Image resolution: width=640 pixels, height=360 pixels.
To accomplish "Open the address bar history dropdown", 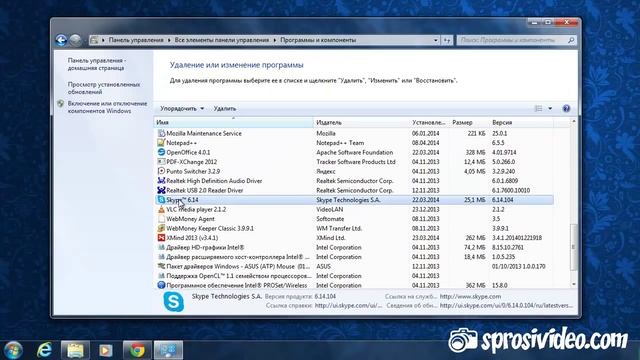I will 436,40.
